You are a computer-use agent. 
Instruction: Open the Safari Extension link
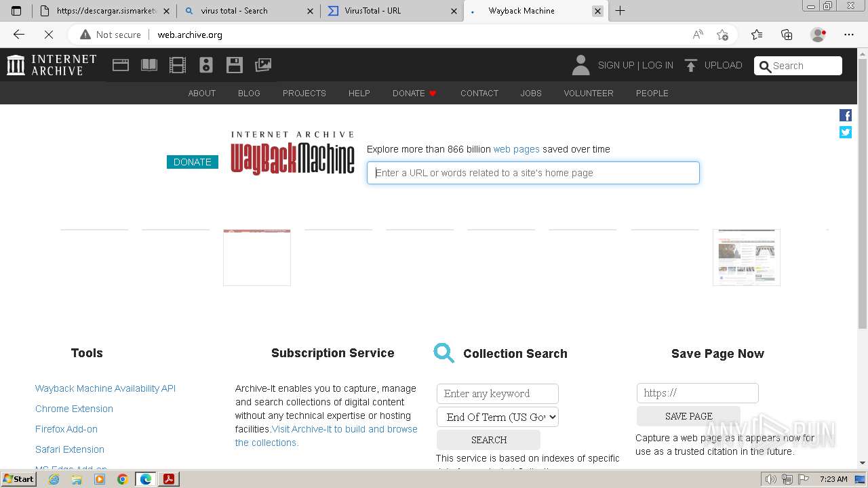(70, 449)
